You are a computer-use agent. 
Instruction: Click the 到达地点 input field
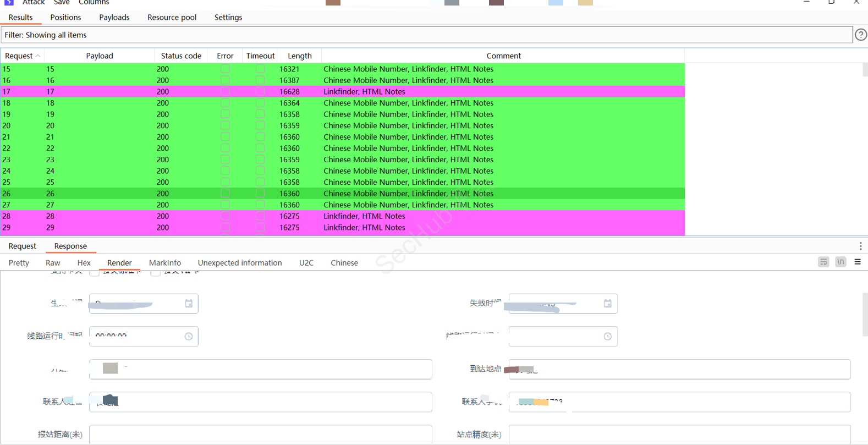pyautogui.click(x=679, y=369)
